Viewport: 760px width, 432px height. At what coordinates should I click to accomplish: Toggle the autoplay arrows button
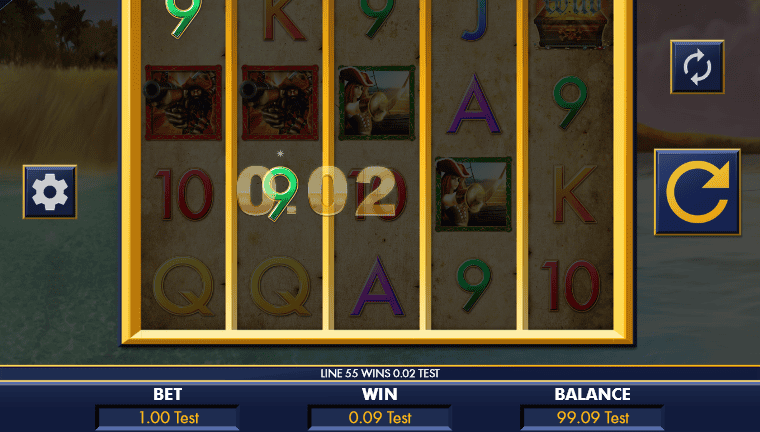pyautogui.click(x=697, y=67)
